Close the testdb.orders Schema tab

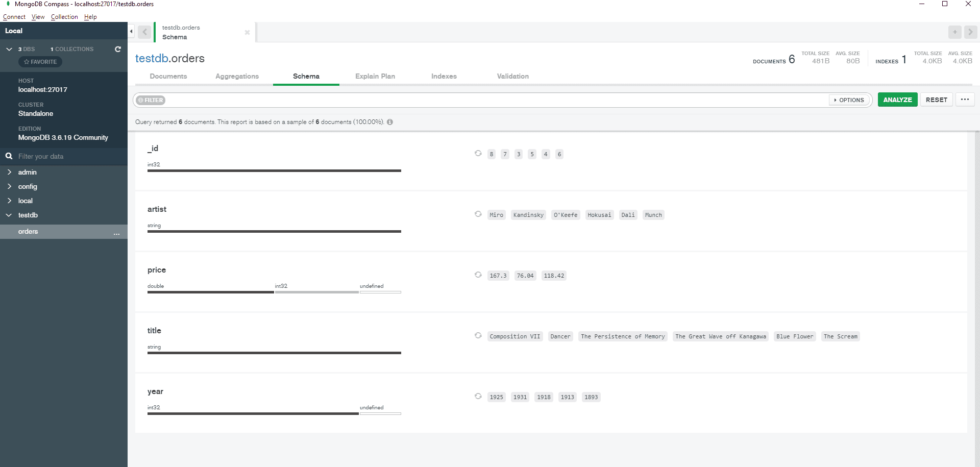pos(247,32)
